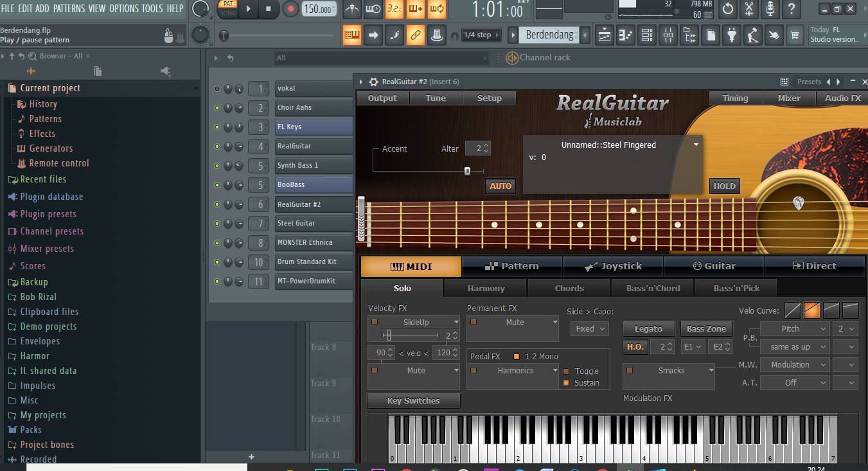Open the Piano roll toolbar icon

(x=626, y=35)
